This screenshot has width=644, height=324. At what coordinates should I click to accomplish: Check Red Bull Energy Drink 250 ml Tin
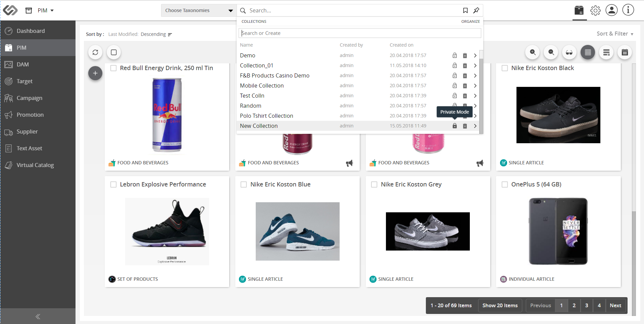113,68
